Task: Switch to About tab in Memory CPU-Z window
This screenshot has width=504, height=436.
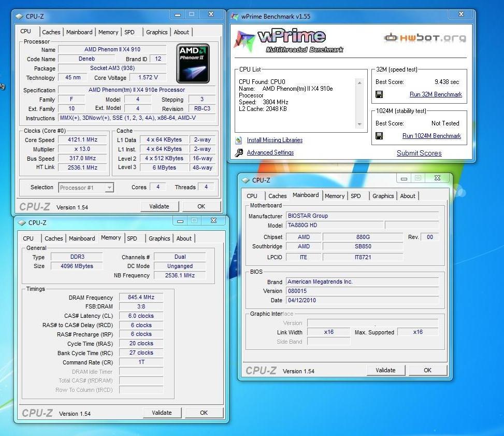Action: [184, 238]
